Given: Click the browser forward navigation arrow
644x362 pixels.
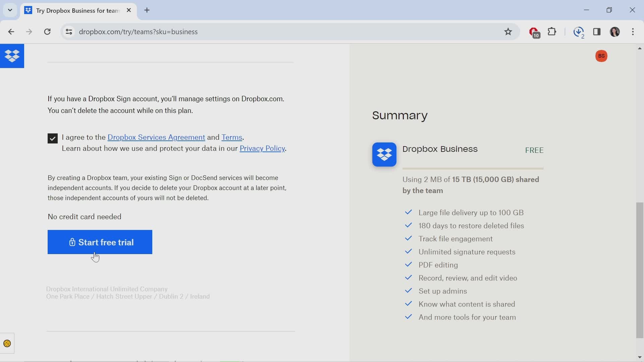Looking at the screenshot, I should 29,32.
